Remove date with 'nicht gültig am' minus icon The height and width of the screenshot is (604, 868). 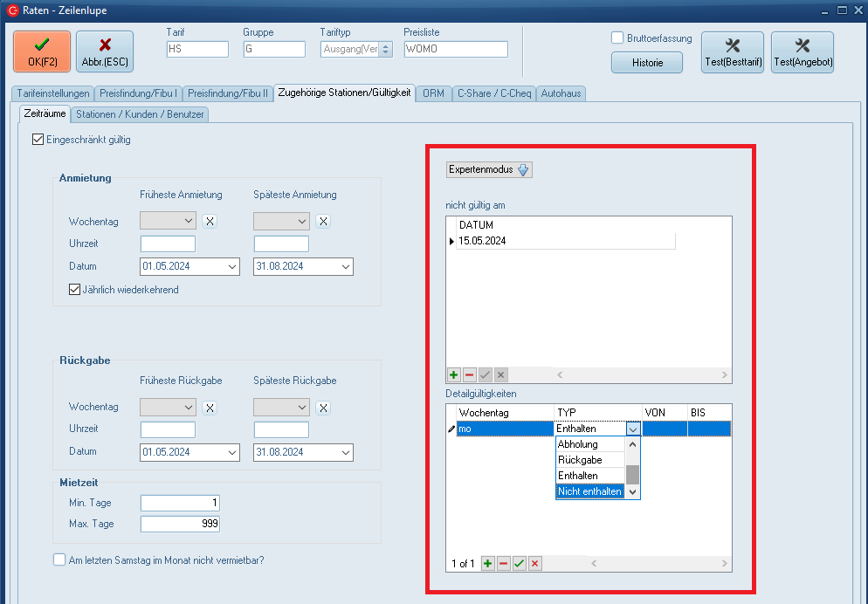point(469,374)
